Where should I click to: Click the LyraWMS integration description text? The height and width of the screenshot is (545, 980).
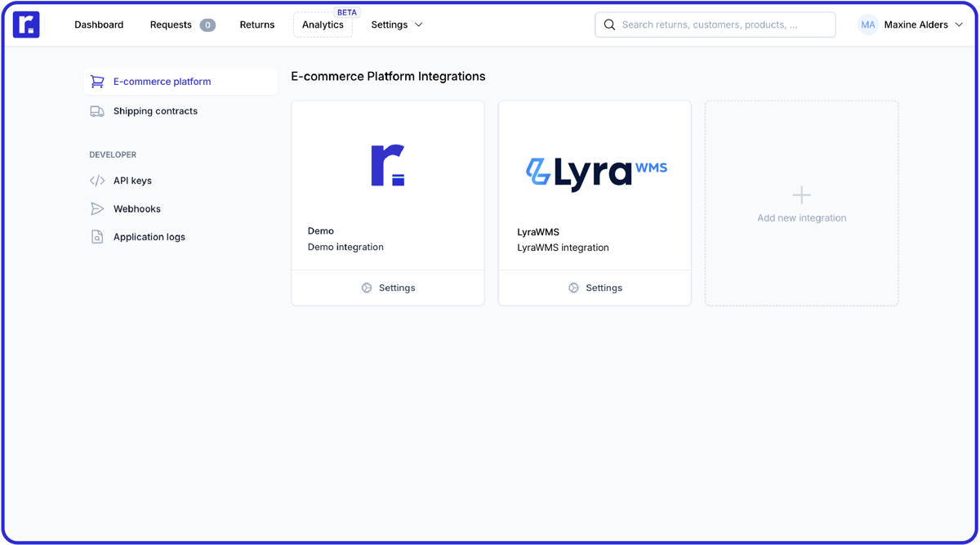[x=563, y=248]
